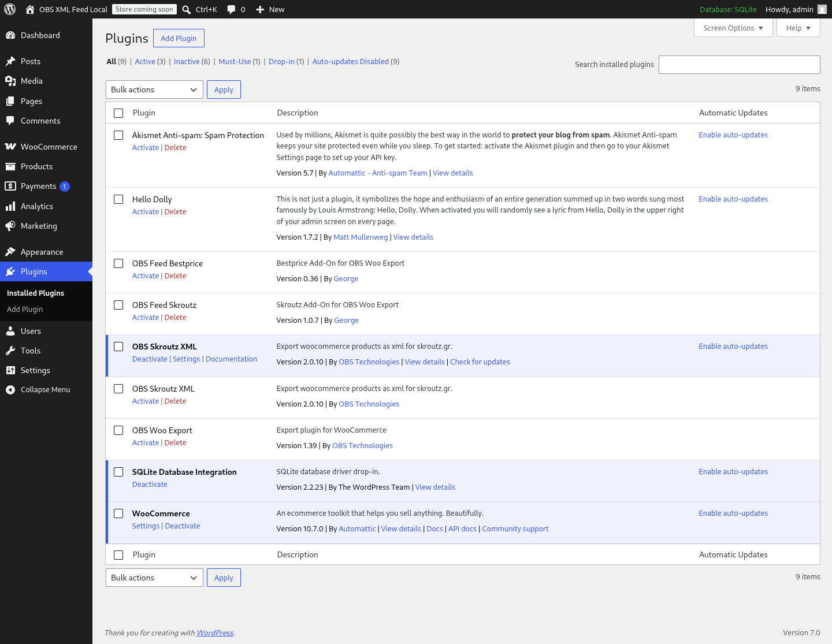Open Documentation link for OBS Skroutz XML
This screenshot has height=644, width=832.
click(x=231, y=359)
